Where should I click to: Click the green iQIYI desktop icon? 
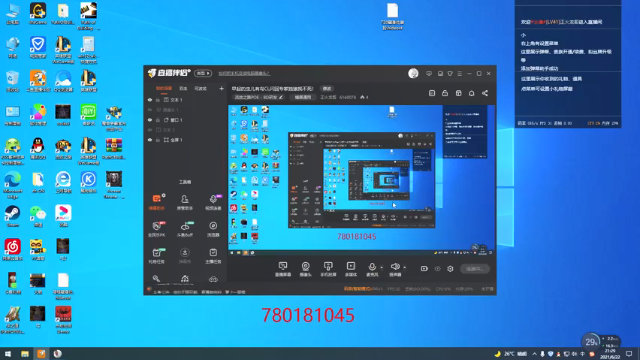88,115
